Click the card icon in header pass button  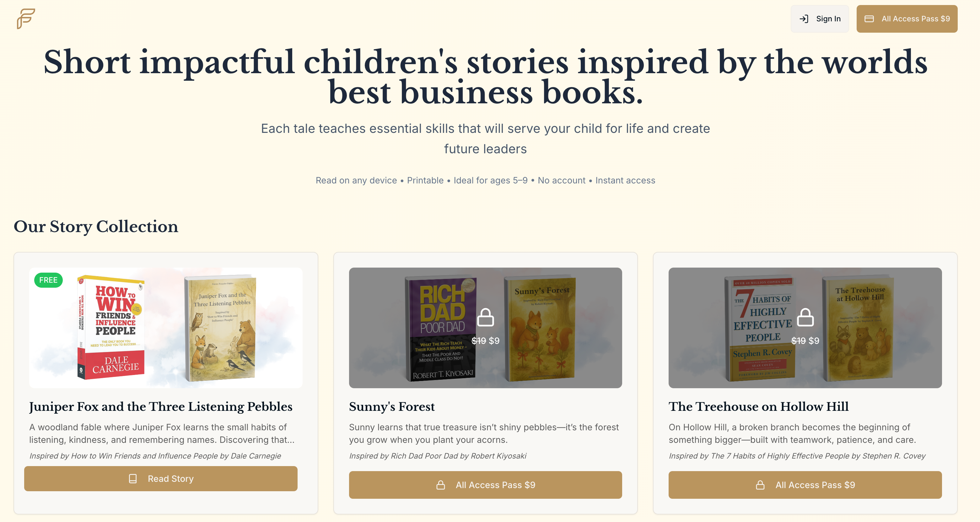coord(869,19)
